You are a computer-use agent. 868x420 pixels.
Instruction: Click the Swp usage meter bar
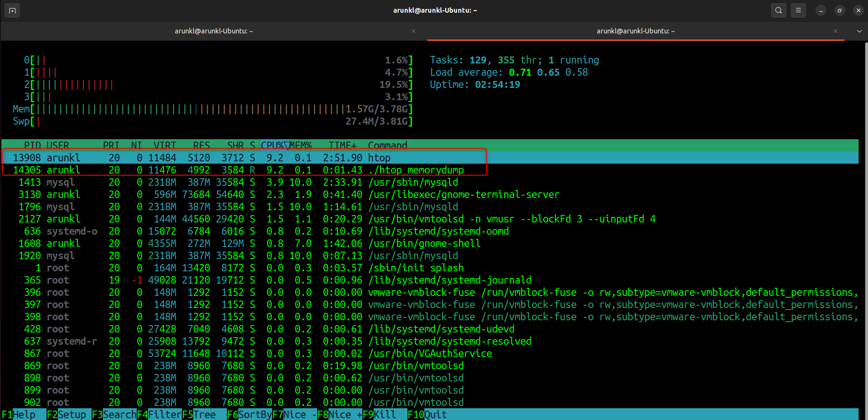pos(213,121)
